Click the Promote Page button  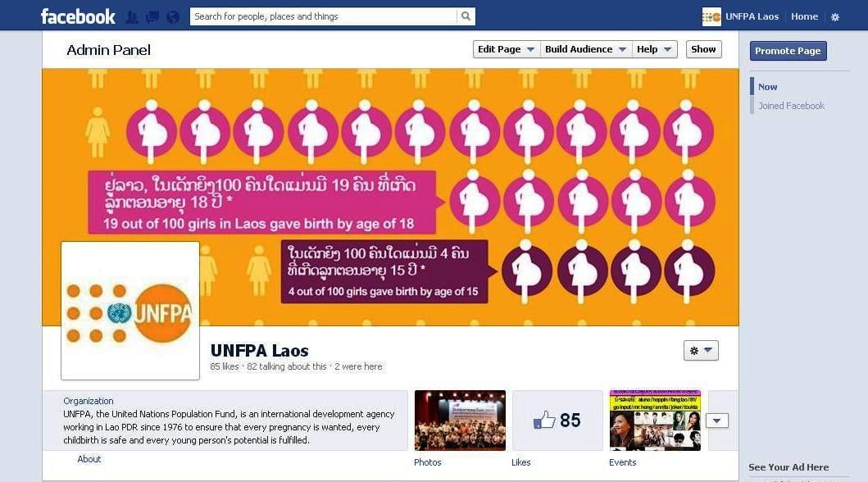click(x=788, y=51)
